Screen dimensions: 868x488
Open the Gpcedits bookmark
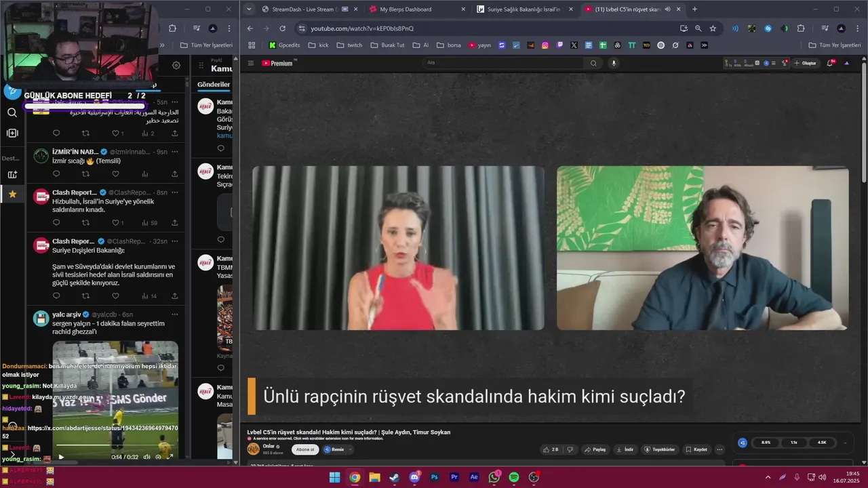tap(284, 45)
